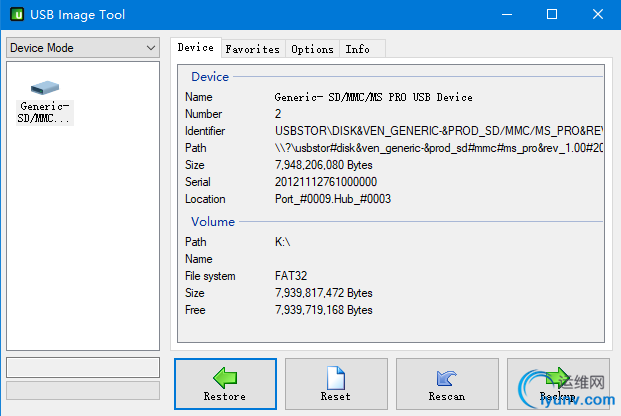Viewport: 621px width, 416px height.
Task: Minimize the USB Image Tool window
Action: 507,15
